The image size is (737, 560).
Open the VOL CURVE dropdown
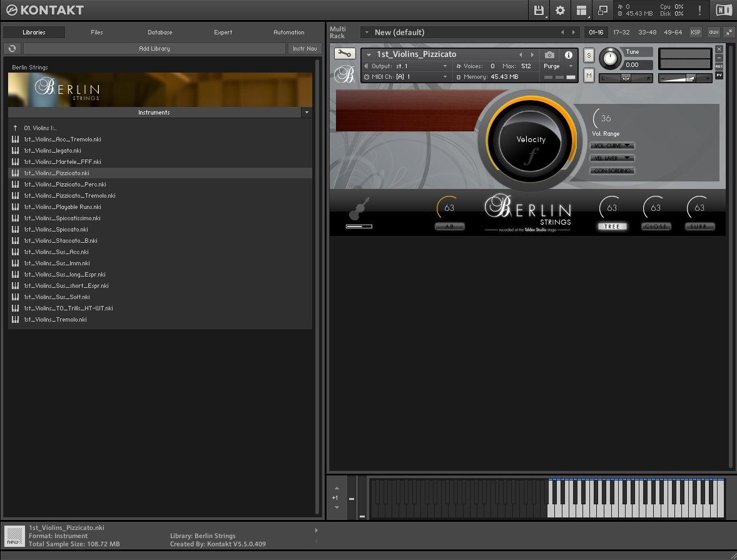[x=612, y=146]
